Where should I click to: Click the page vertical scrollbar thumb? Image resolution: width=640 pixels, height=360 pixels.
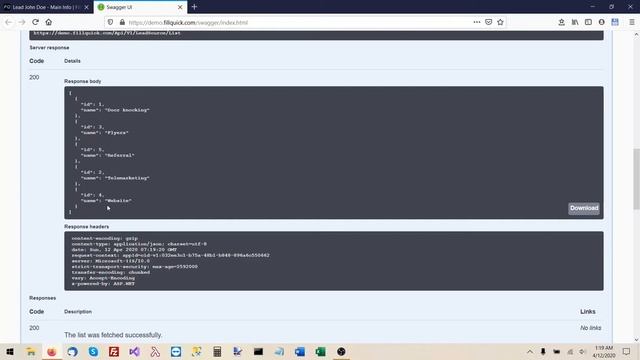click(x=636, y=180)
